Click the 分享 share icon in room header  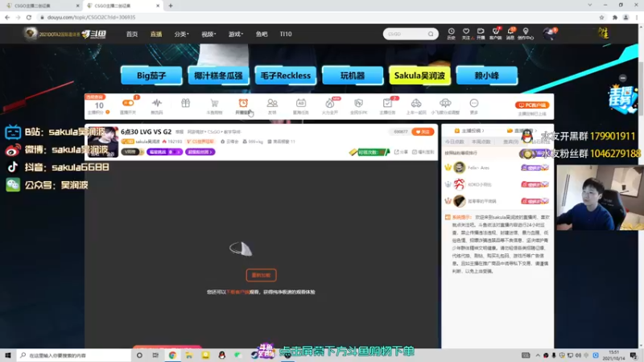tap(401, 152)
